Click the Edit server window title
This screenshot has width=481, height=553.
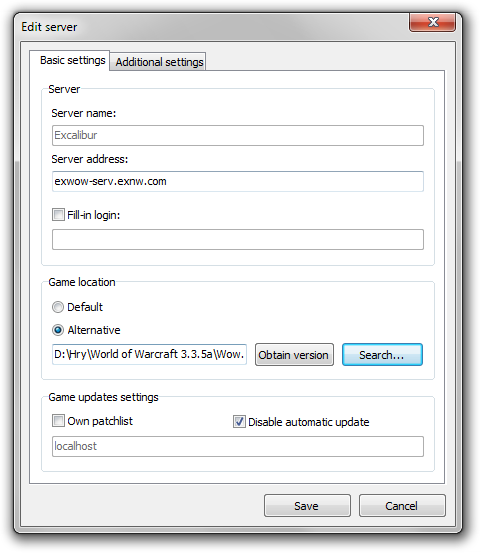click(49, 27)
